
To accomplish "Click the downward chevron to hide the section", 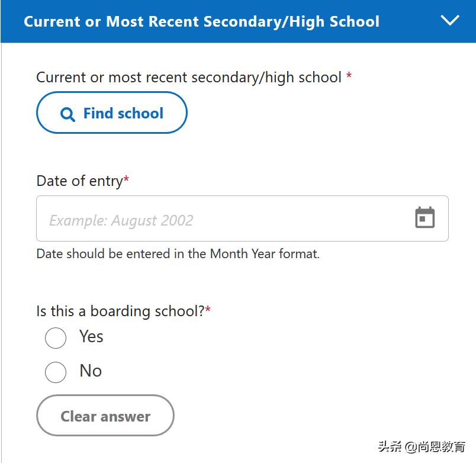I will tap(451, 20).
